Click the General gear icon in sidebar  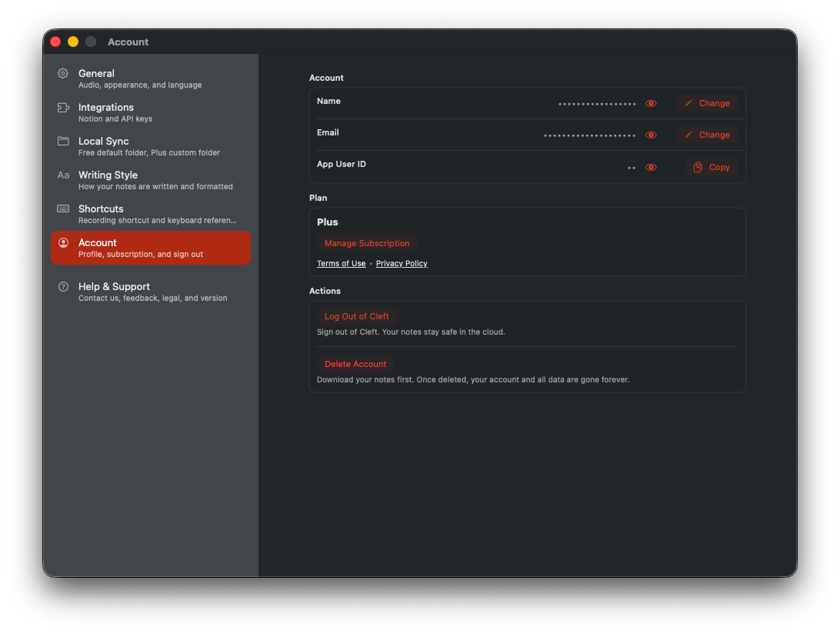point(63,73)
